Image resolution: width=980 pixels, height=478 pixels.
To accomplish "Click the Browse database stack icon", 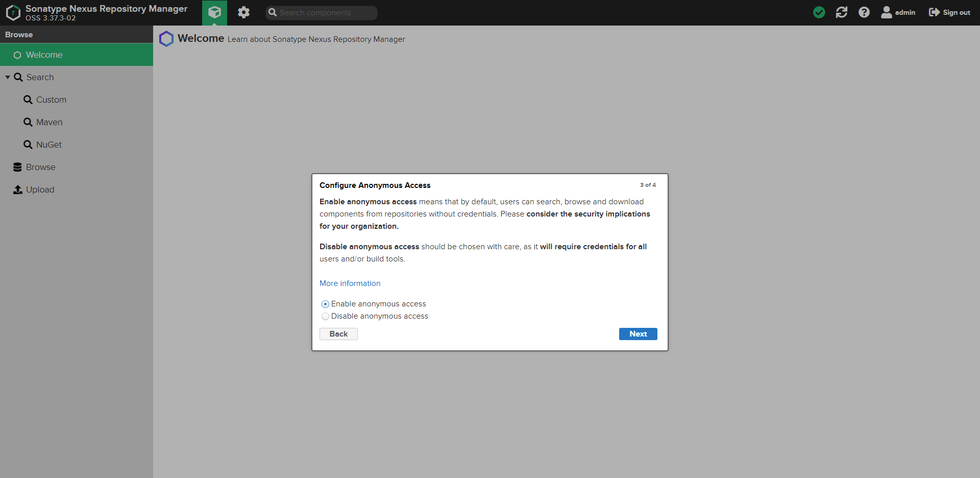I will click(x=17, y=167).
